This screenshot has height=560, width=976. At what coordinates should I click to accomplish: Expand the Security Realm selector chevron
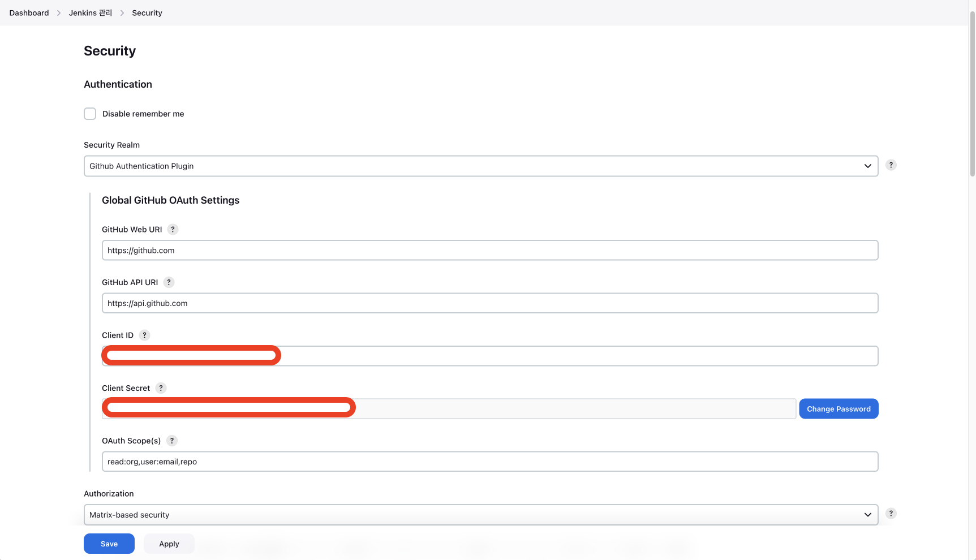pyautogui.click(x=867, y=166)
